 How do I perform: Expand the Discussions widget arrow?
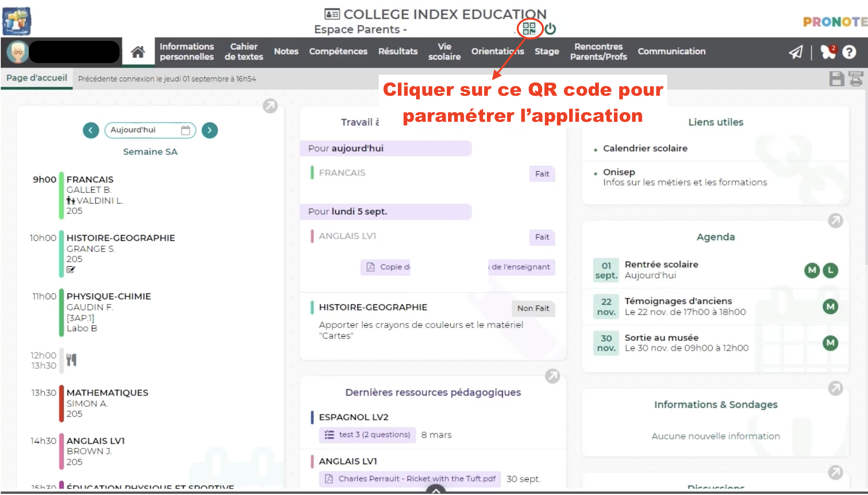pos(835,472)
